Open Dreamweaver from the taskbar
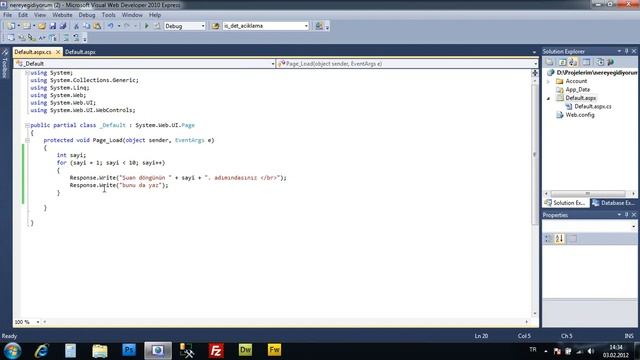This screenshot has width=640, height=360. pos(245,351)
